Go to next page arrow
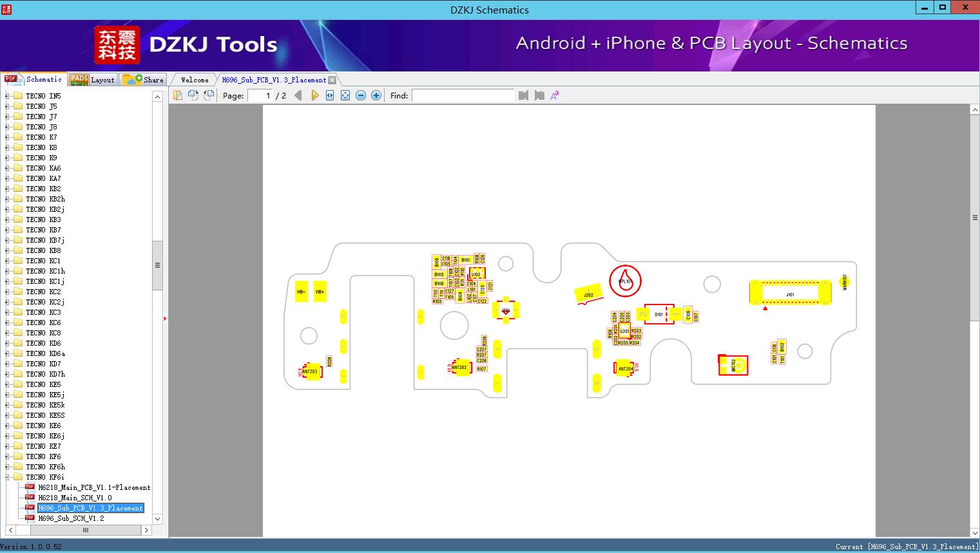This screenshot has width=980, height=553. pyautogui.click(x=314, y=95)
